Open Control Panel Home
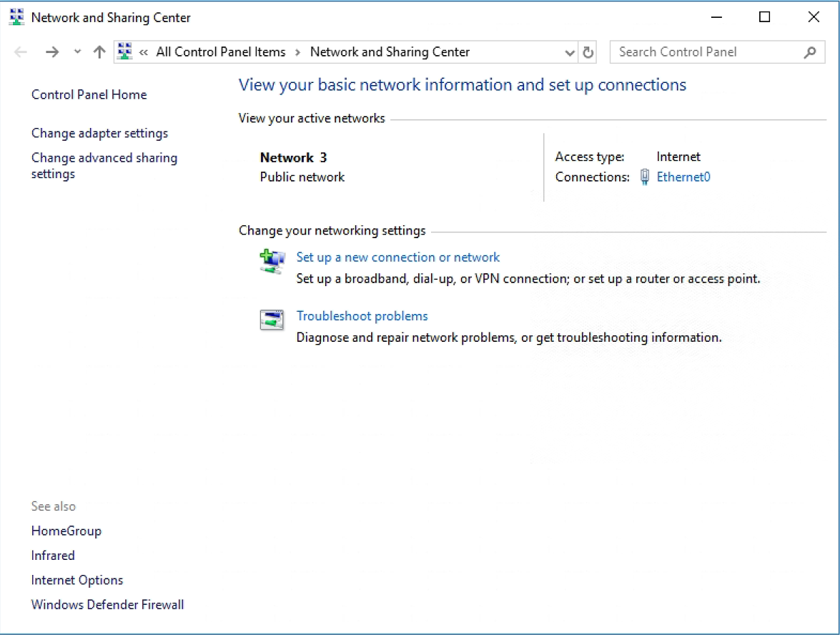This screenshot has width=840, height=635. tap(89, 95)
